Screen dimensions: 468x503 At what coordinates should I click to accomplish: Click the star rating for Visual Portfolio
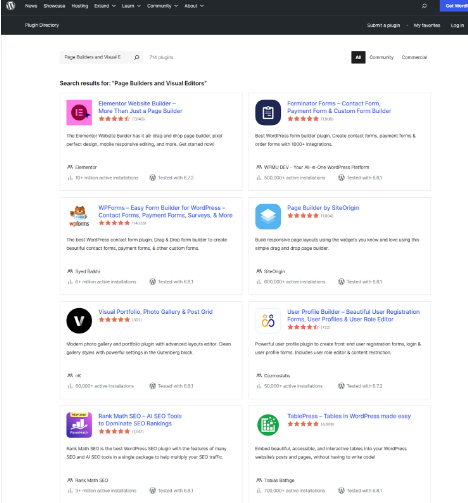(114, 320)
